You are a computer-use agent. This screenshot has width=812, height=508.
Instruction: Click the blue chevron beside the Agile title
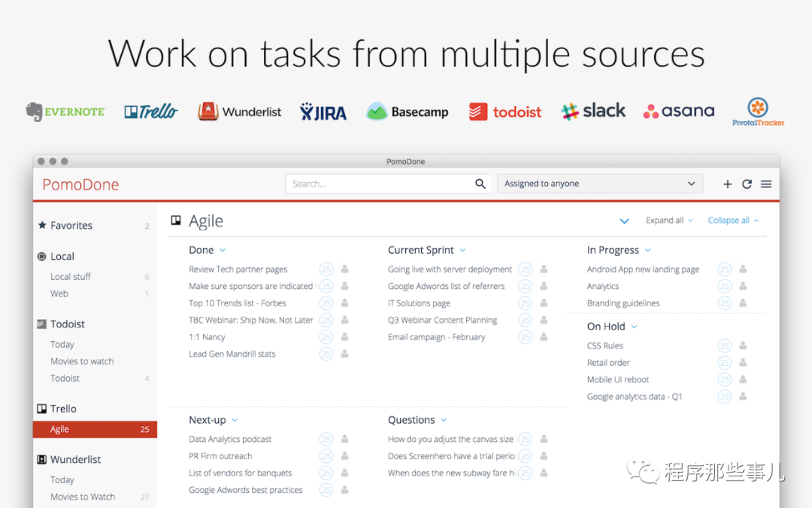pos(624,221)
